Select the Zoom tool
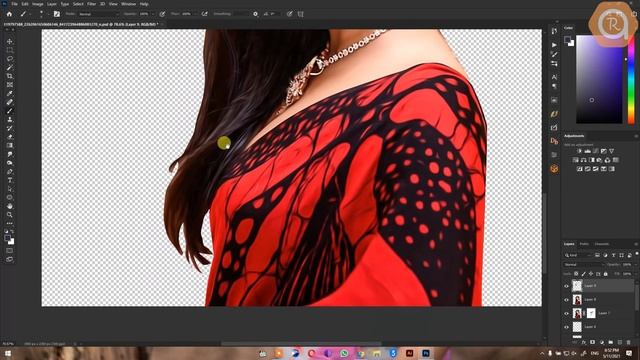Viewport: 640px width, 360px height. pyautogui.click(x=9, y=215)
